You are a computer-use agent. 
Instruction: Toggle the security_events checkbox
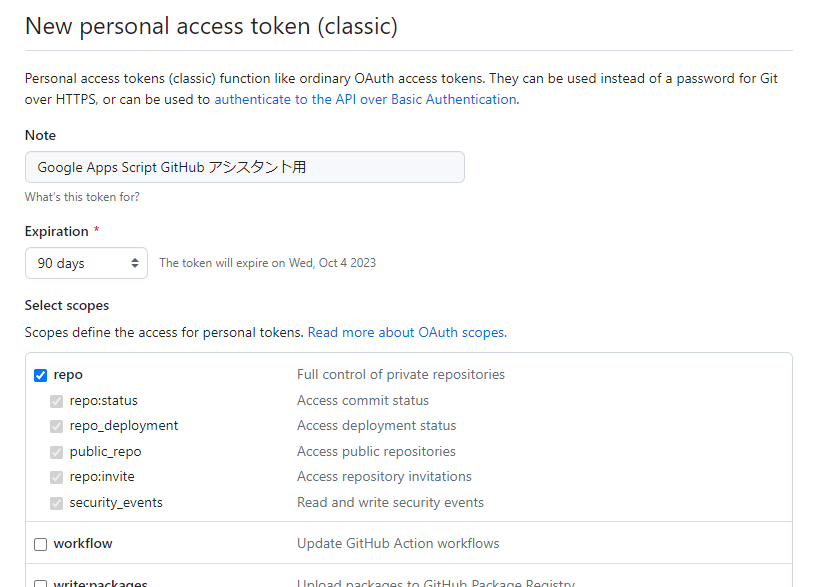coord(57,503)
